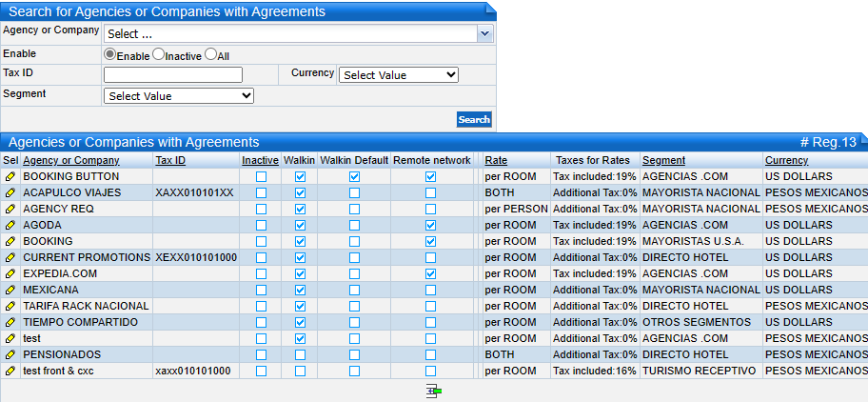This screenshot has height=402, width=868.
Task: Click the export icon below the table
Action: (x=434, y=392)
